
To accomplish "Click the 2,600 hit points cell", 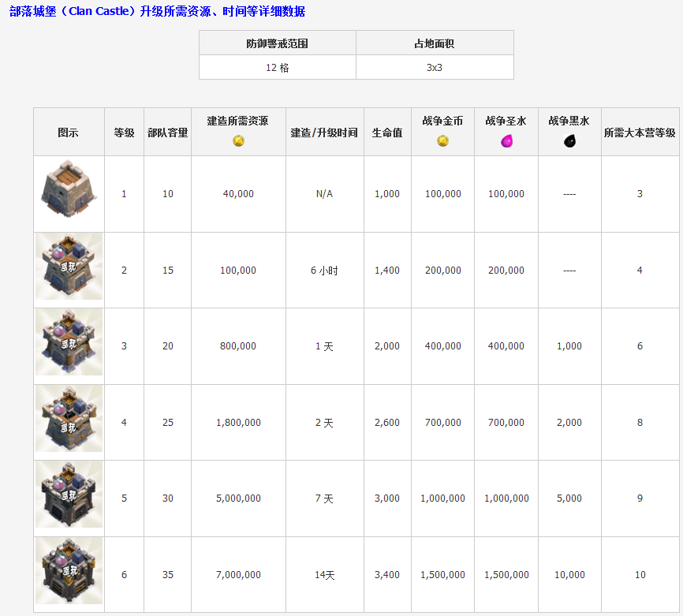I will pos(387,422).
